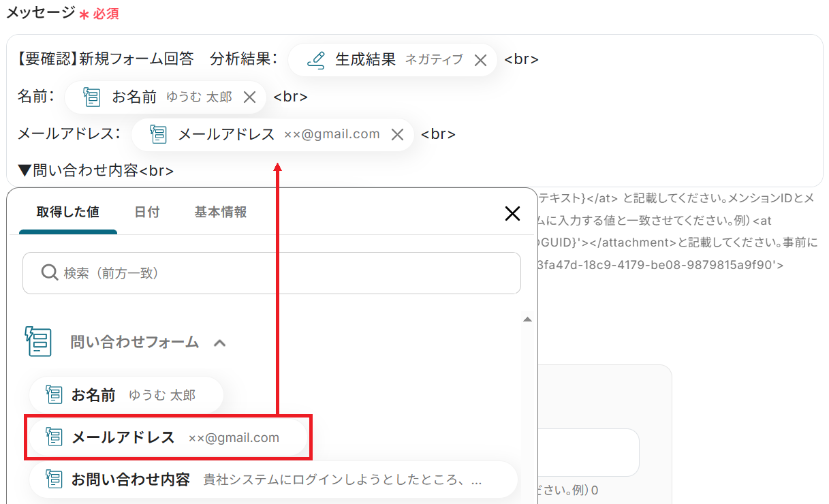
Task: Click the list scrollbar up arrow
Action: pos(527,319)
